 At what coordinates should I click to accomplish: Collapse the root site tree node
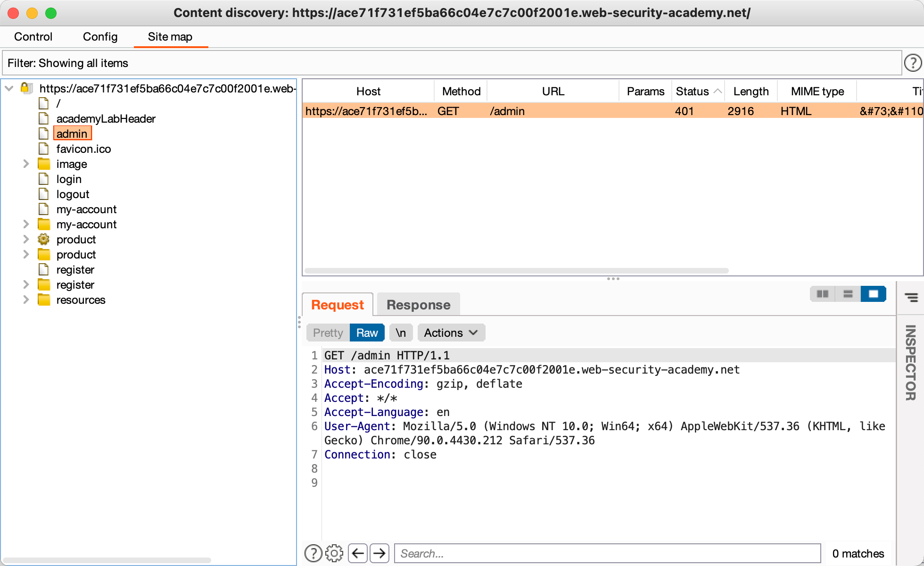click(9, 89)
